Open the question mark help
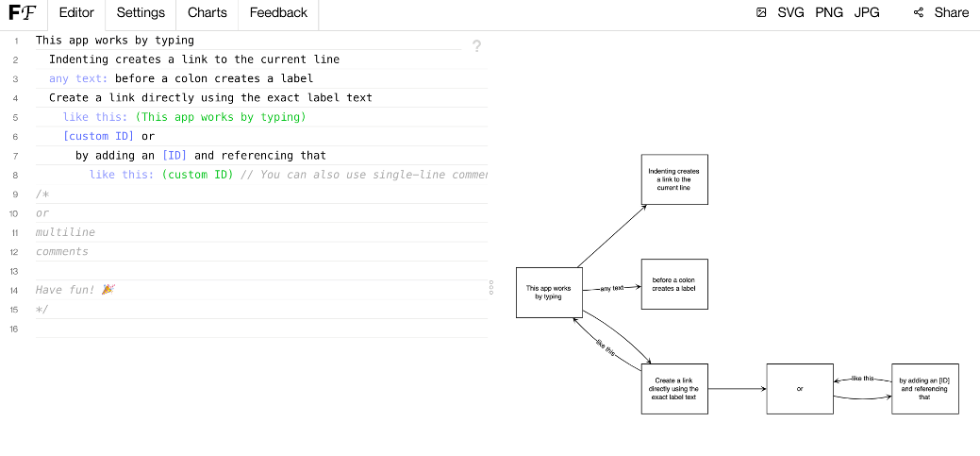Viewport: 980px width, 456px height. point(476,46)
